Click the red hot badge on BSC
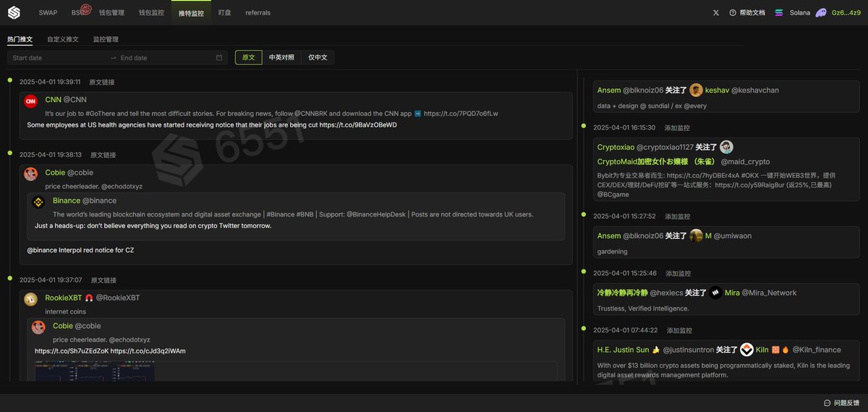The image size is (868, 412). click(x=85, y=9)
